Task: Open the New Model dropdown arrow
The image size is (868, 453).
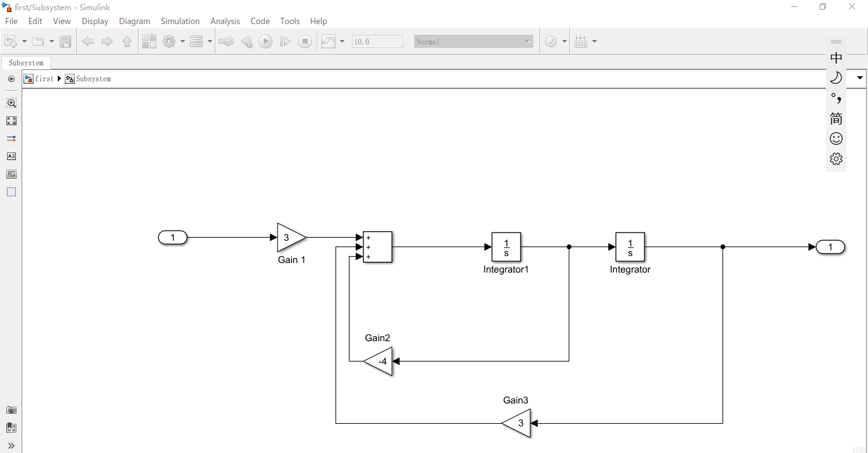Action: coord(24,41)
